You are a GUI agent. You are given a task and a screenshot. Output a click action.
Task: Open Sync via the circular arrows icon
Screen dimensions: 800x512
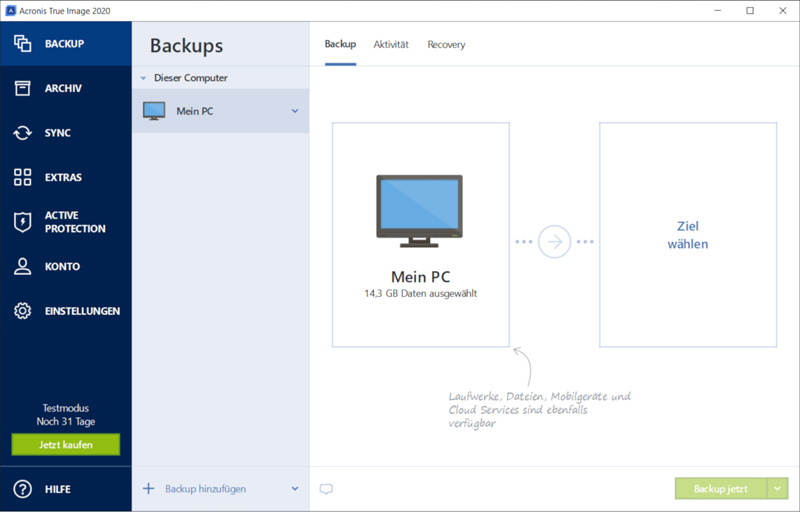[x=22, y=133]
